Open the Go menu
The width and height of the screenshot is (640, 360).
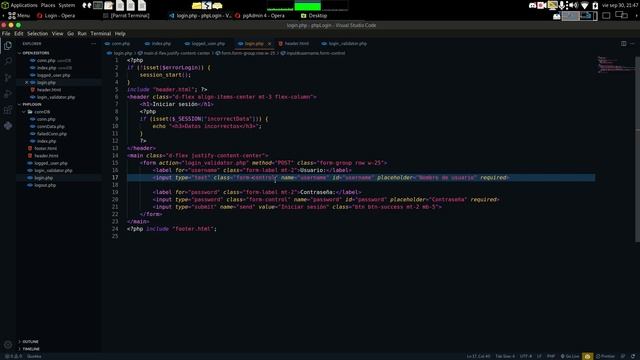(x=71, y=33)
